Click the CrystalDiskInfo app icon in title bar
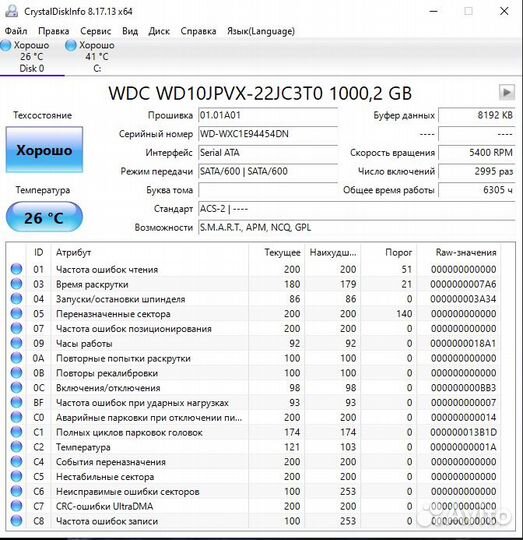Viewport: 523px width, 540px height. tap(11, 11)
